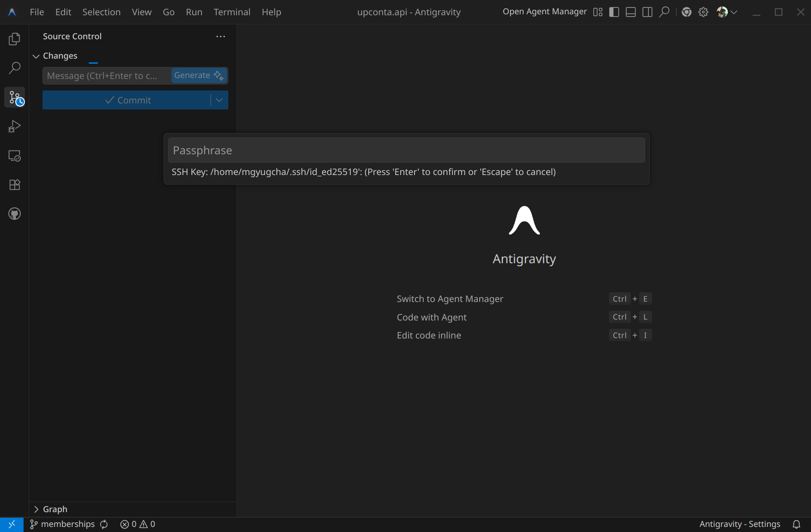Click the Generate commit message button

tap(199, 75)
